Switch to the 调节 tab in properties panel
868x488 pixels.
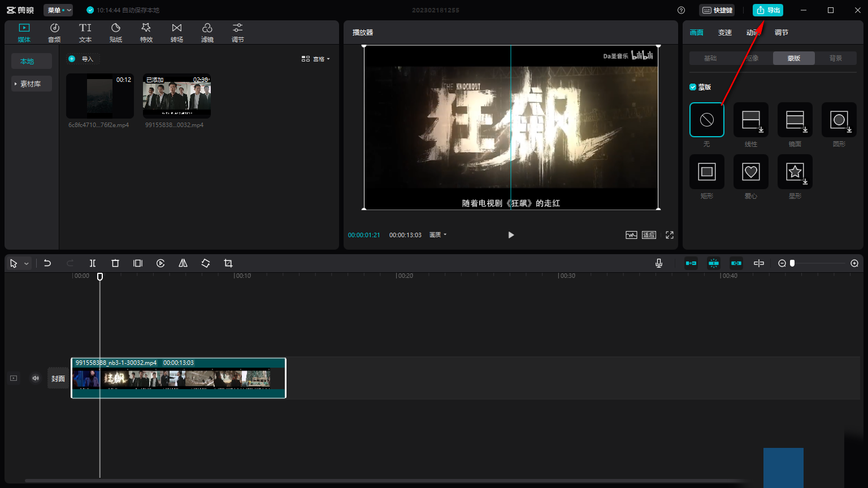(782, 33)
